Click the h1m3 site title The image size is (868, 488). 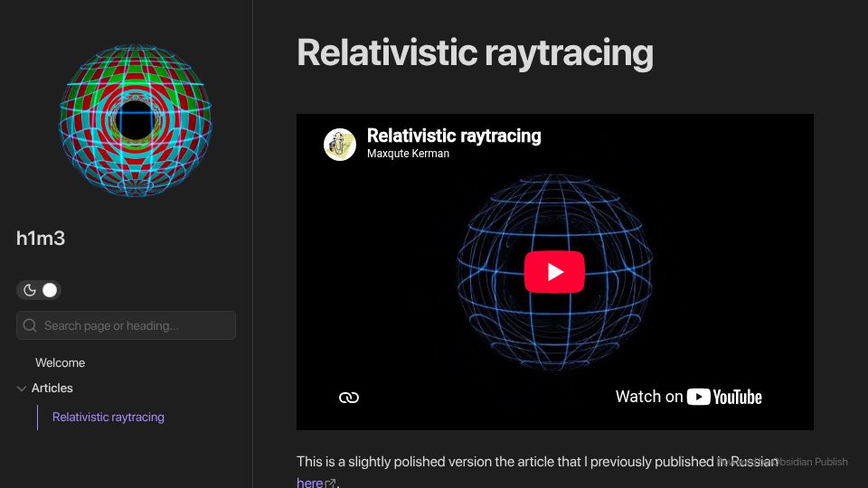(x=41, y=239)
